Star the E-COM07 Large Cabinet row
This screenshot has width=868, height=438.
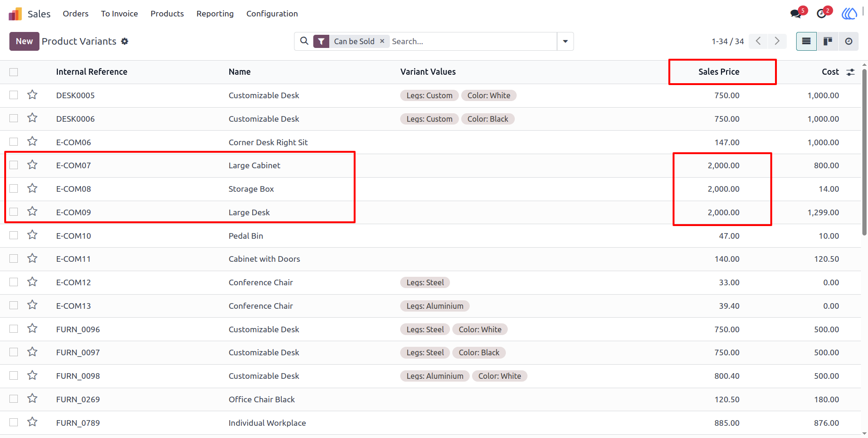point(32,165)
